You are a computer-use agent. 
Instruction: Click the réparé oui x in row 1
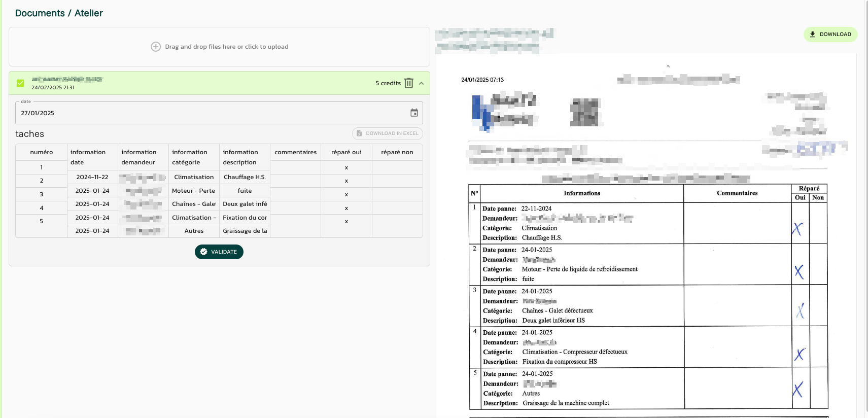pos(346,167)
